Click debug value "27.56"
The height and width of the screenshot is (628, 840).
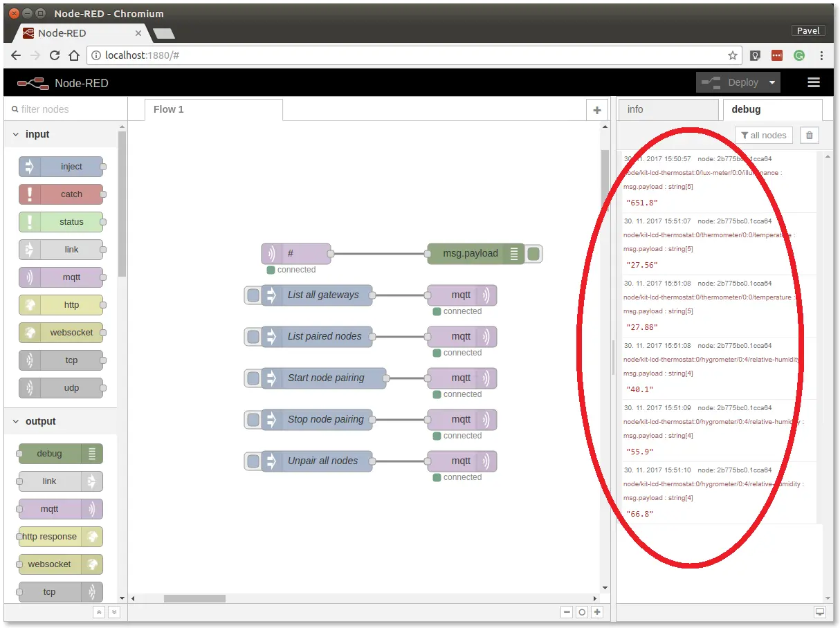642,265
